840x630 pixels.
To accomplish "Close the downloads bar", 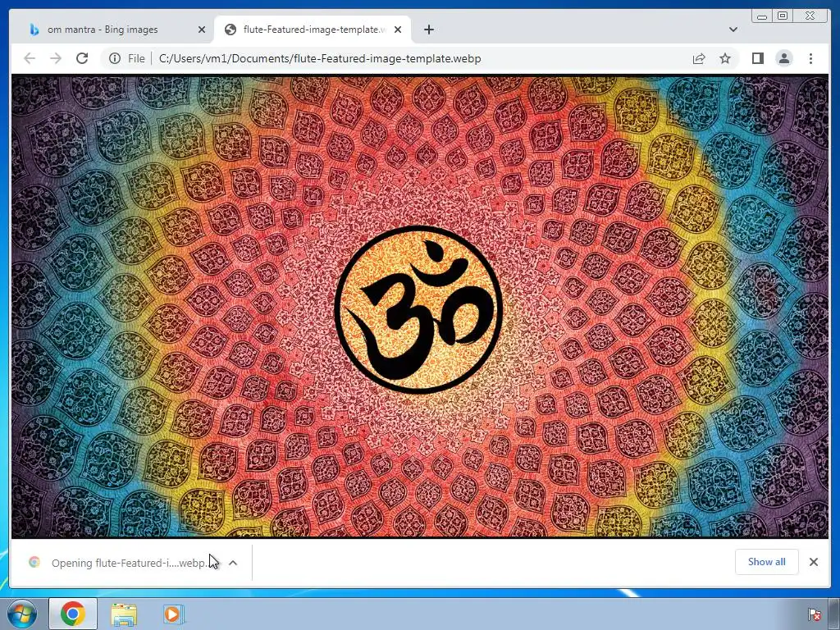I will pos(814,562).
